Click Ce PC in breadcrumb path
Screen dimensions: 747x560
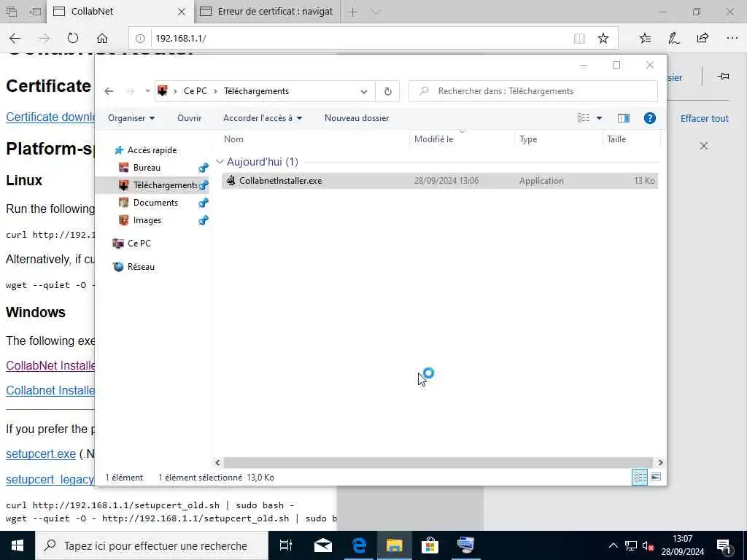pyautogui.click(x=196, y=91)
